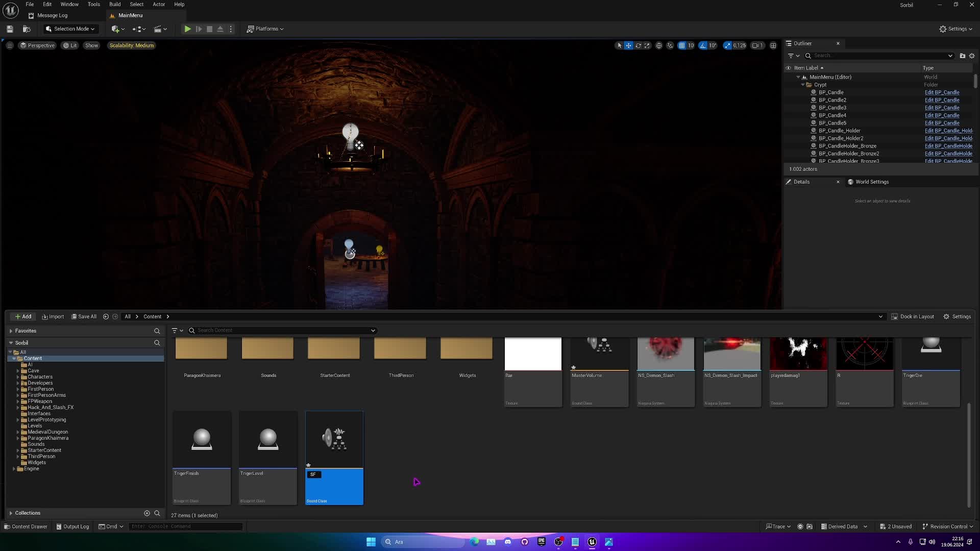Select the rotate transform tool

pyautogui.click(x=638, y=45)
